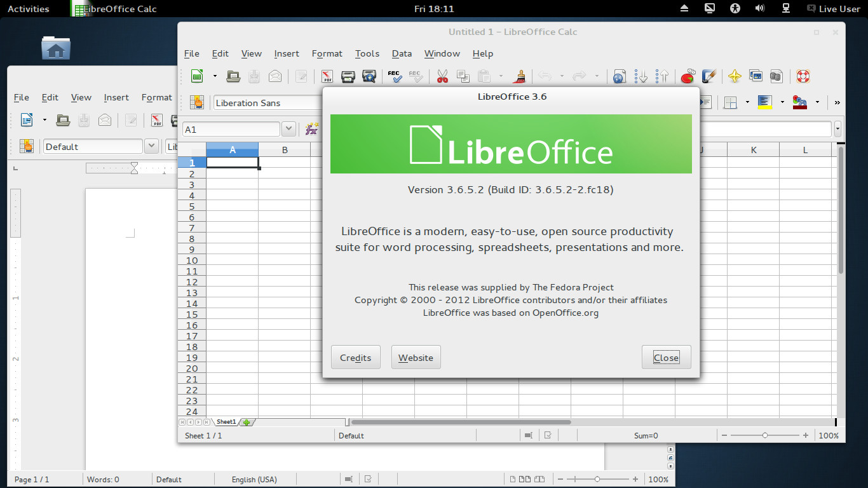Click the home folder desktop icon
The height and width of the screenshot is (488, 868).
point(56,48)
